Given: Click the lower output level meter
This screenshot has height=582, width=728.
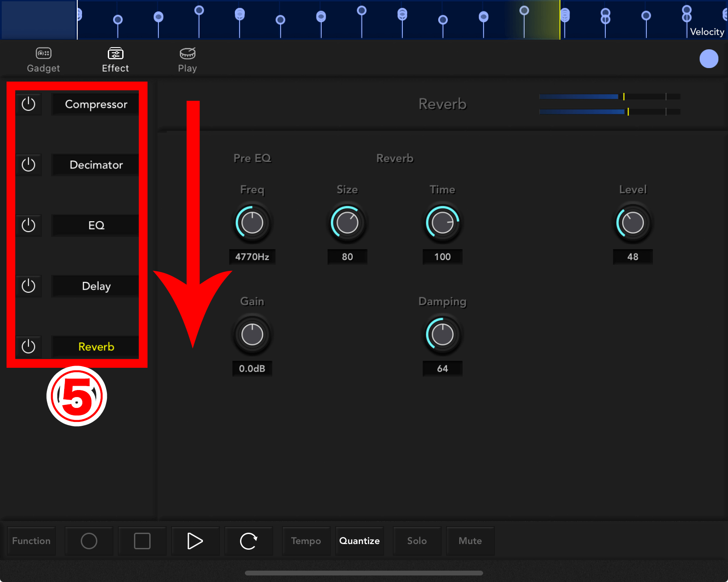Looking at the screenshot, I should click(610, 112).
